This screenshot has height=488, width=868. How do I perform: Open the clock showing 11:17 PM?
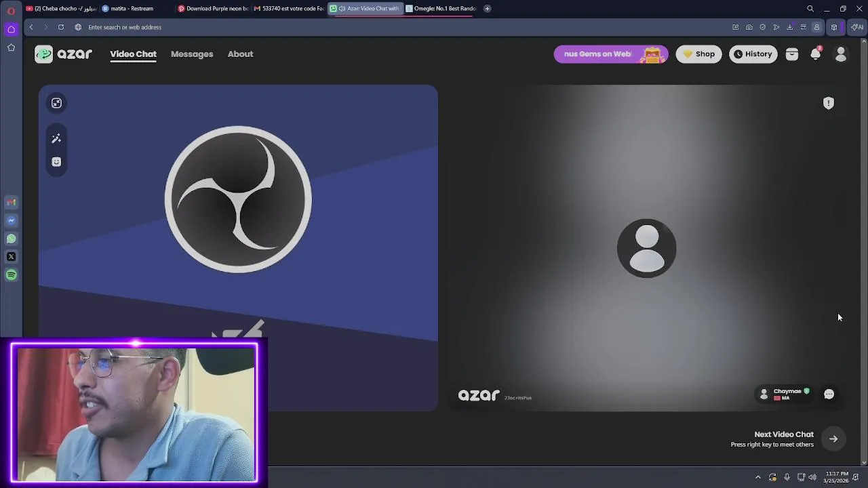[835, 477]
